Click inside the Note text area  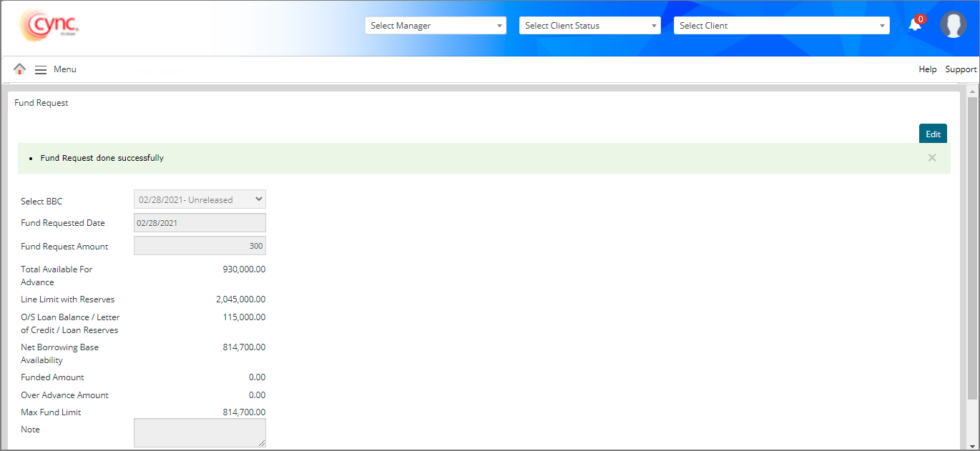pyautogui.click(x=200, y=432)
